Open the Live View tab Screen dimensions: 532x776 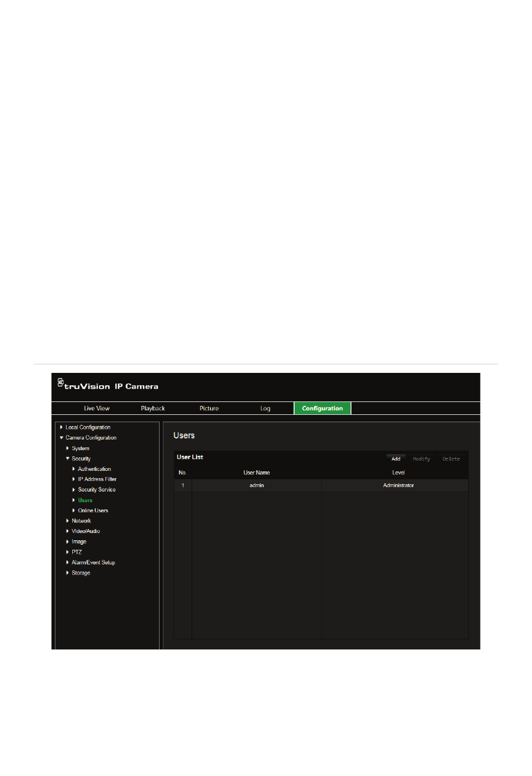[x=96, y=408]
